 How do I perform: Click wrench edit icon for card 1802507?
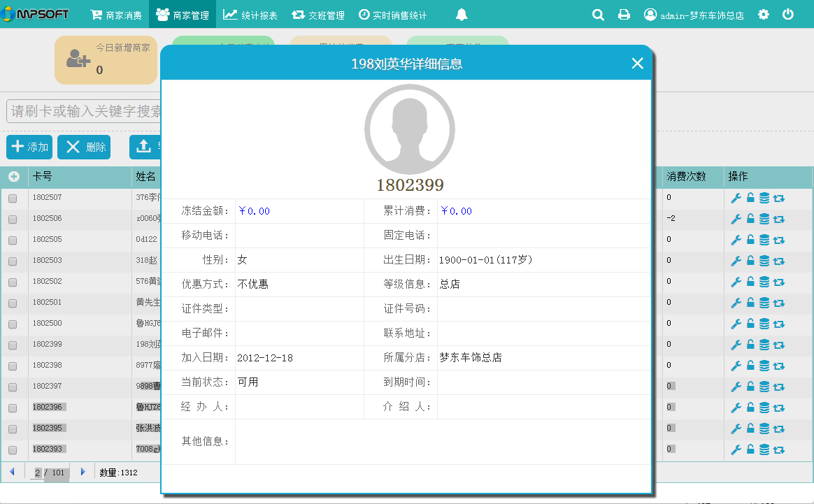[736, 198]
